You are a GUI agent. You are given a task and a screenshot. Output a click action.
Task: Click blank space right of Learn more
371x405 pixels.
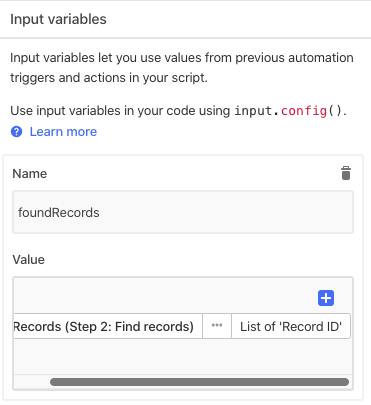(x=230, y=132)
